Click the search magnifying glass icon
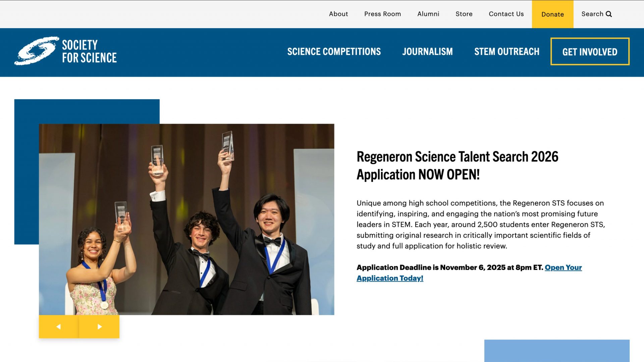Image resolution: width=644 pixels, height=362 pixels. (609, 14)
